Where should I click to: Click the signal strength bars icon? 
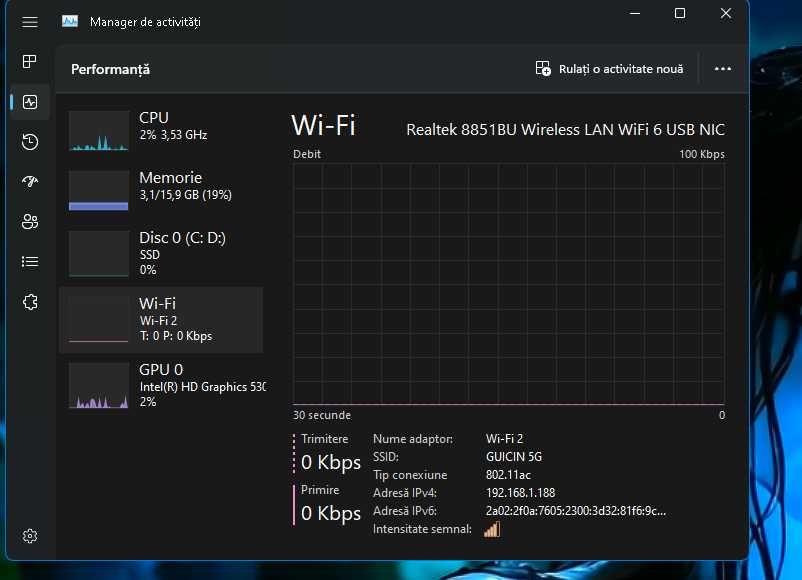pyautogui.click(x=492, y=529)
